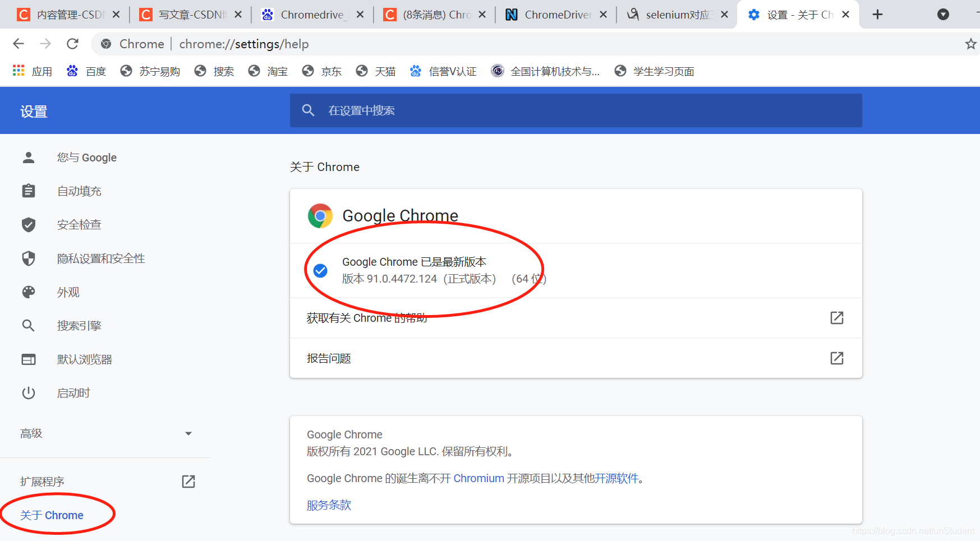
Task: Close the 写文章-CSDN tab
Action: (238, 15)
